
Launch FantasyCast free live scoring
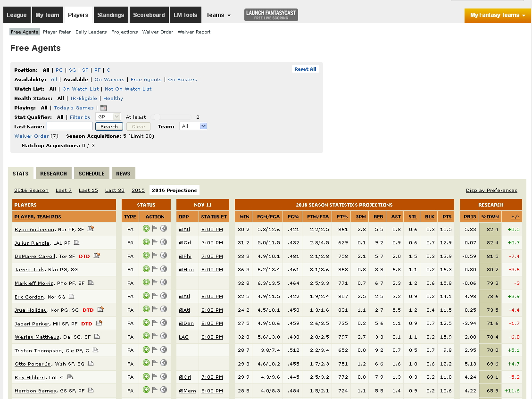coord(271,15)
